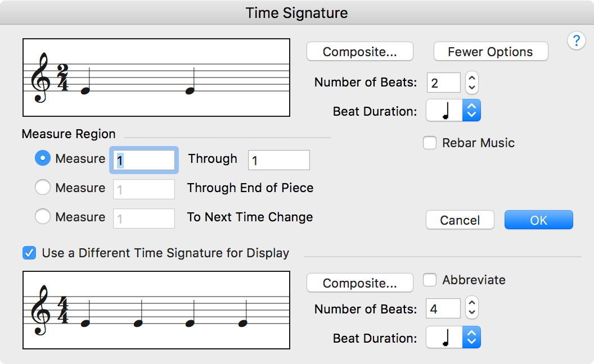The width and height of the screenshot is (594, 364).
Task: Click the starting measure number field
Action: pyautogui.click(x=145, y=160)
